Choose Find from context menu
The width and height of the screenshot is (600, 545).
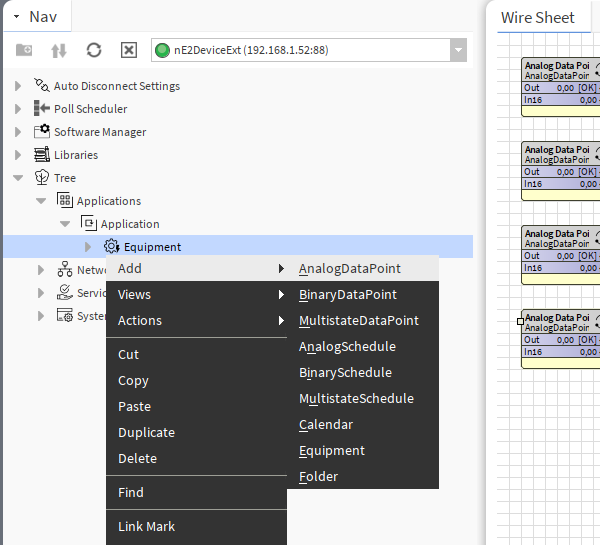[x=197, y=492]
